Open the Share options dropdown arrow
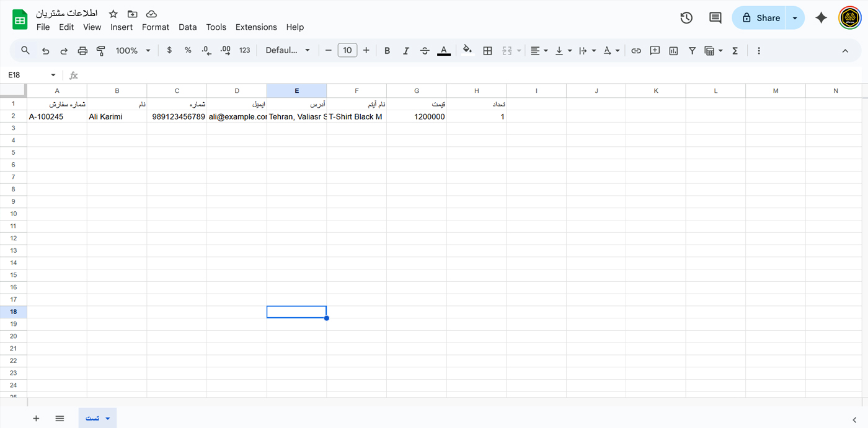The width and height of the screenshot is (868, 428). pyautogui.click(x=795, y=18)
